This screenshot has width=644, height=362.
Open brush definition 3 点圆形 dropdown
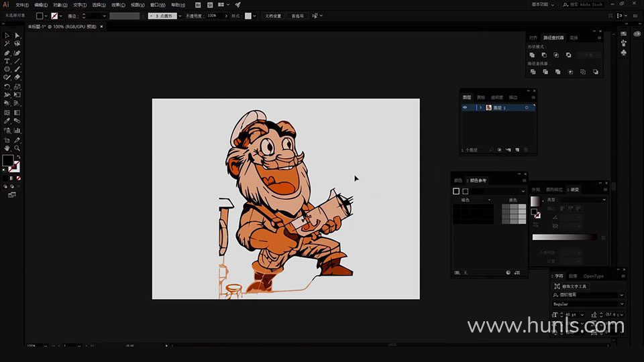(180, 16)
